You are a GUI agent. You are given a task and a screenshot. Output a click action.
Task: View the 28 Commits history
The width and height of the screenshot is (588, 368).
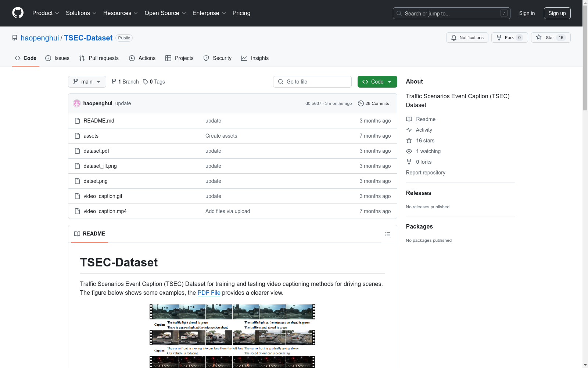(x=373, y=103)
